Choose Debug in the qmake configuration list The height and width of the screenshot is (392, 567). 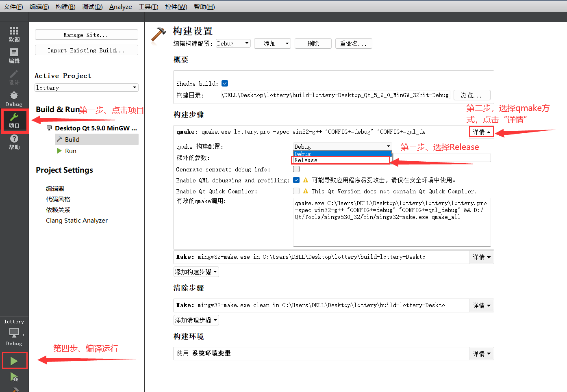click(342, 154)
